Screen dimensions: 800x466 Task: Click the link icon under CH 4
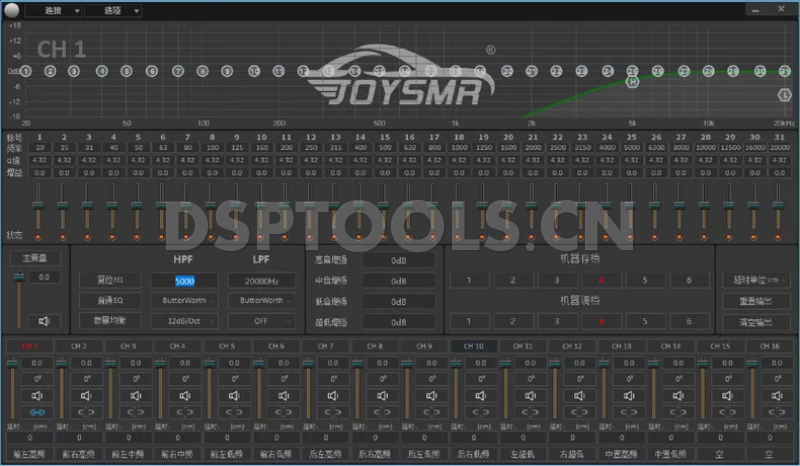tap(185, 412)
